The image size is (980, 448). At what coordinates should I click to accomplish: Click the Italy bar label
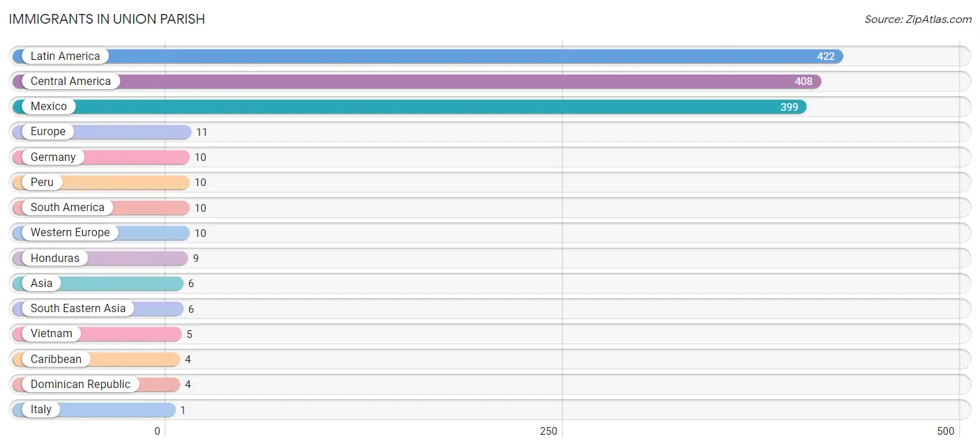(41, 409)
